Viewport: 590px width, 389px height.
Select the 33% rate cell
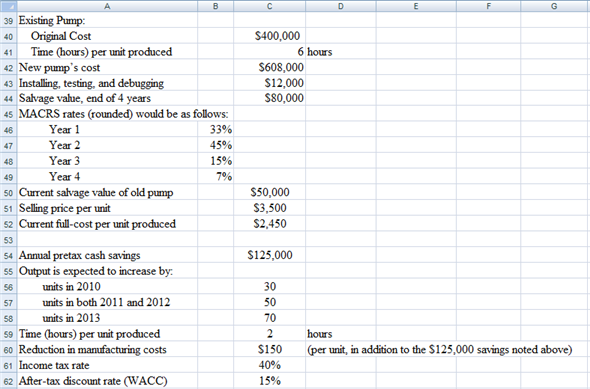[216, 130]
